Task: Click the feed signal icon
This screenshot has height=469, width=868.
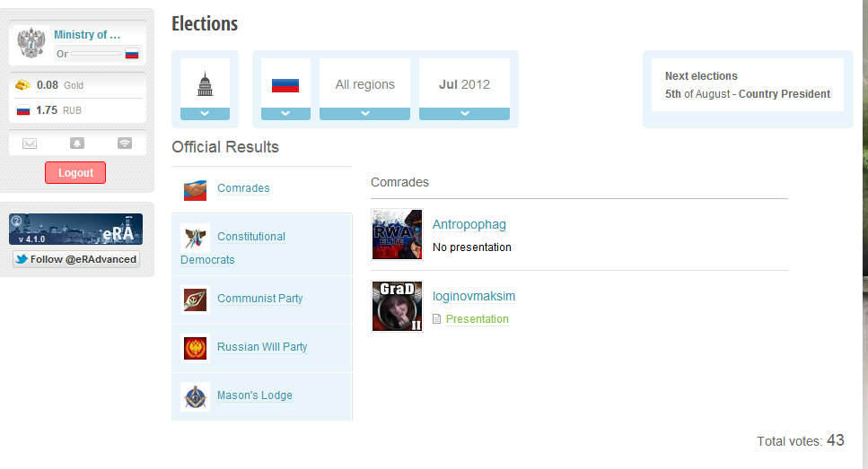Action: pyautogui.click(x=125, y=143)
